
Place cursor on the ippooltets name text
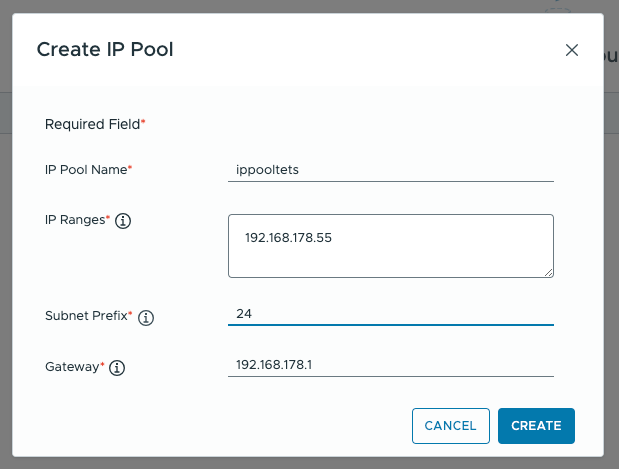pyautogui.click(x=267, y=170)
